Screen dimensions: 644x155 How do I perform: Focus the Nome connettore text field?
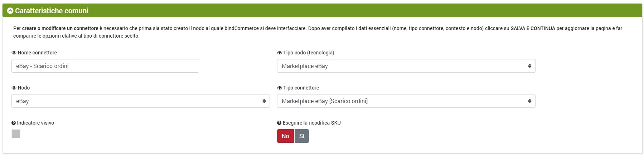point(105,66)
